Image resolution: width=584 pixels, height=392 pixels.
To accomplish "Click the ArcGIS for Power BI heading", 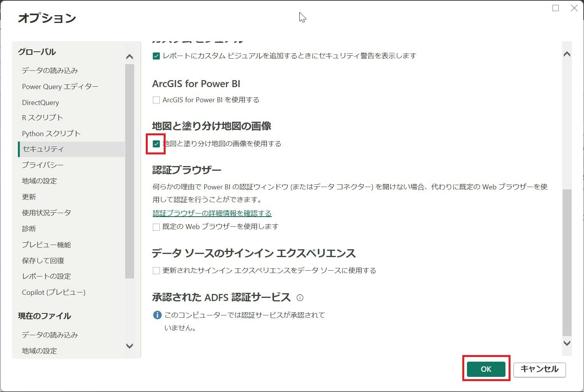I will [x=196, y=84].
